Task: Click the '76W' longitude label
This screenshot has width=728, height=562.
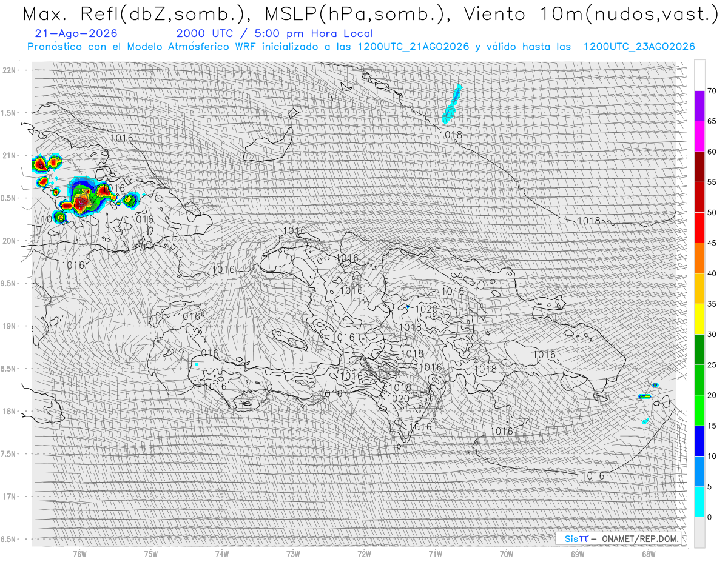Action: click(79, 554)
